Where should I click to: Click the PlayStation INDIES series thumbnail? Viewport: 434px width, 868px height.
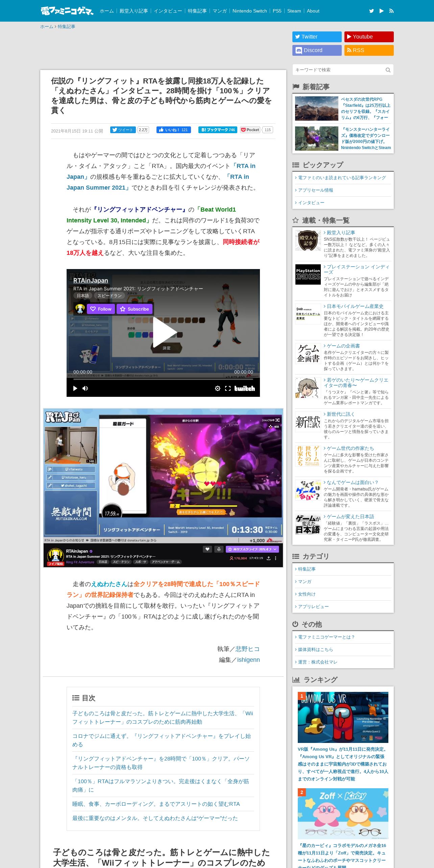tap(308, 274)
